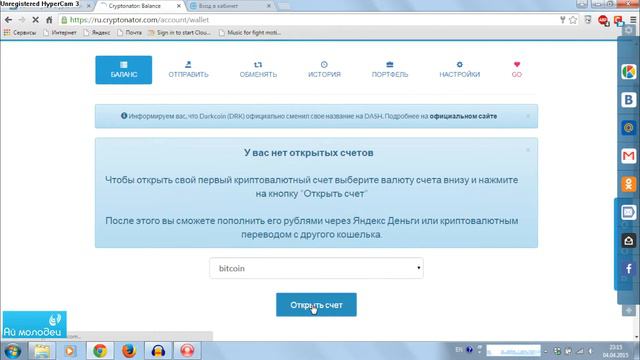This screenshot has width=640, height=360.
Task: Click the address bar URL
Action: pos(139,20)
